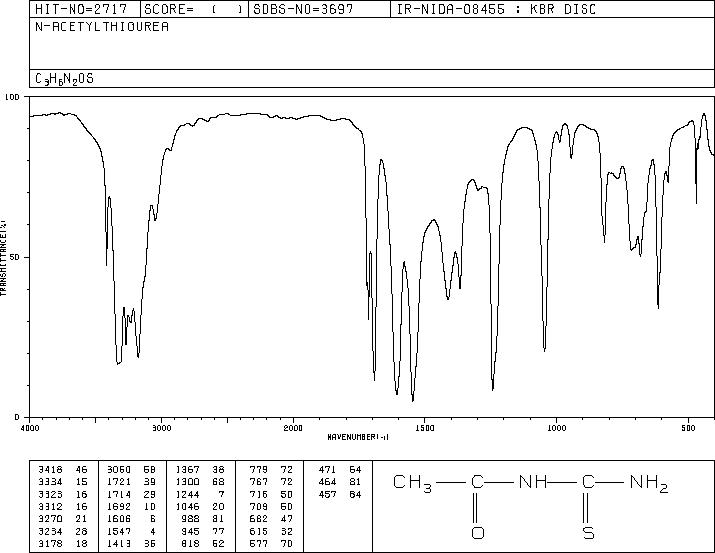Screen dimensions: 715x553
Task: Click the 2000 x-axis tick label
Action: (x=293, y=428)
